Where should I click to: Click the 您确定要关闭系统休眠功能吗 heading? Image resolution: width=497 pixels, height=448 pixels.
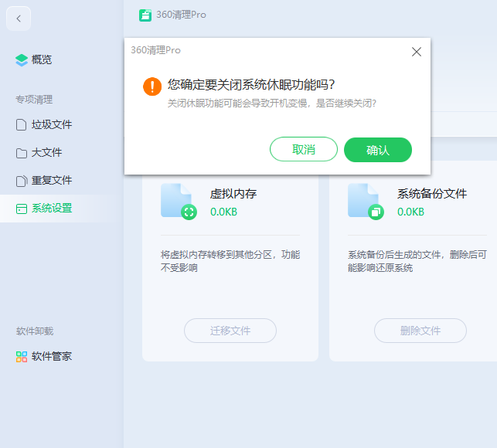(x=251, y=85)
